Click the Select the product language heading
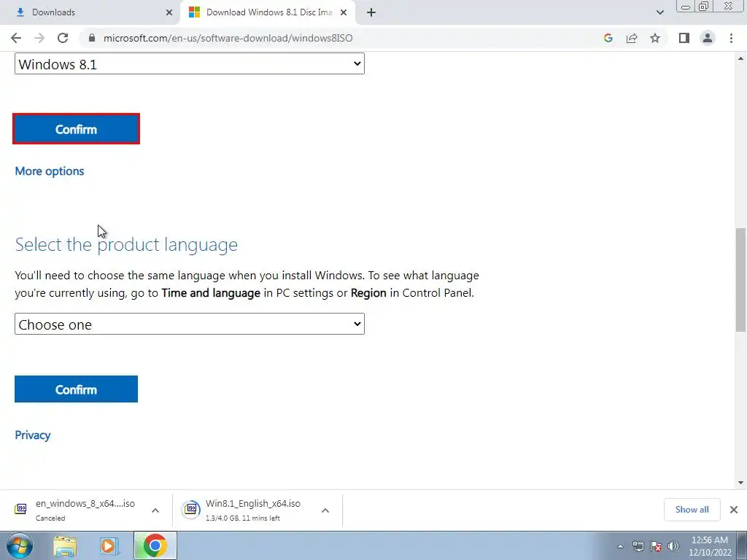 [126, 244]
